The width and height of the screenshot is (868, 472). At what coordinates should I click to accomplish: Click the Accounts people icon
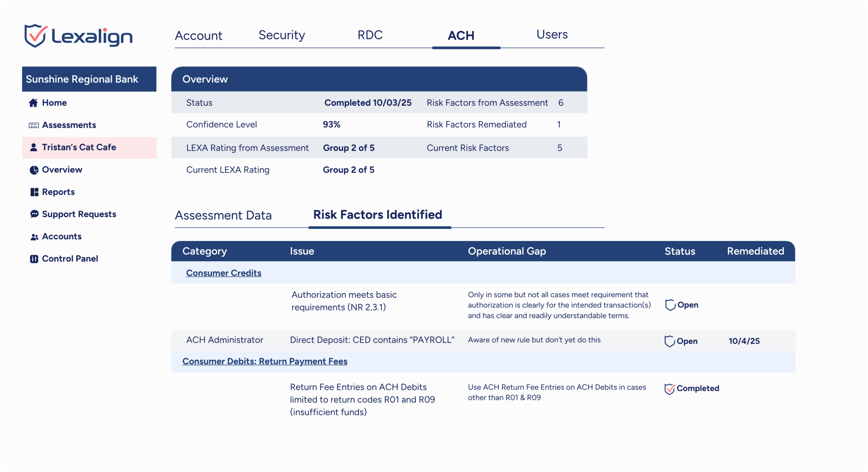coord(34,237)
